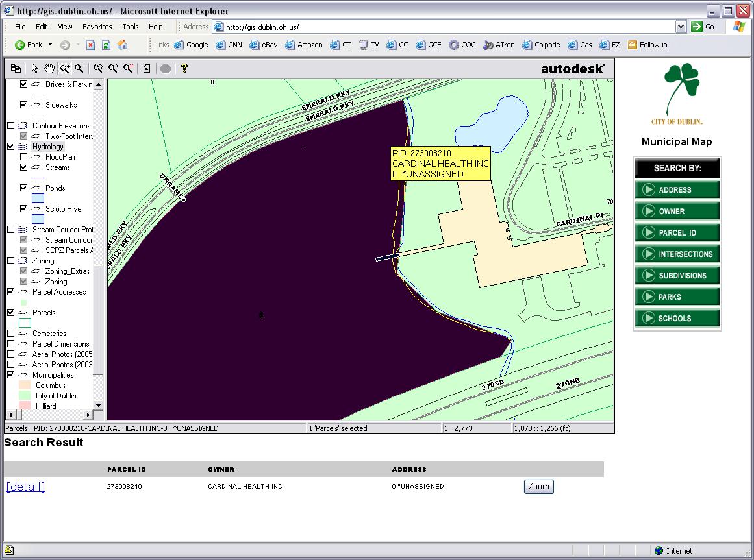Viewport: 754px width, 560px height.
Task: Enable the FloodPlain layer checkbox
Action: [24, 157]
